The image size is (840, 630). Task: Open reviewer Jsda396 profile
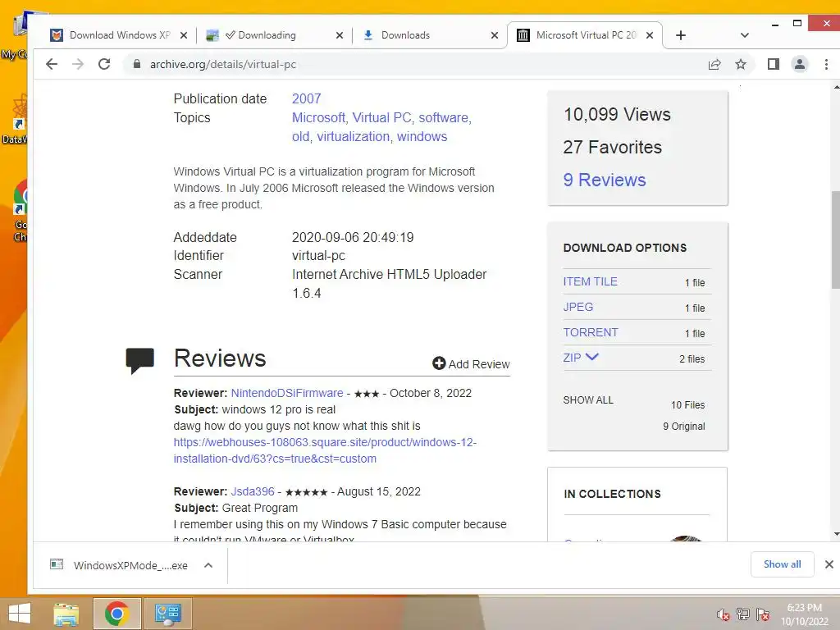coord(253,492)
